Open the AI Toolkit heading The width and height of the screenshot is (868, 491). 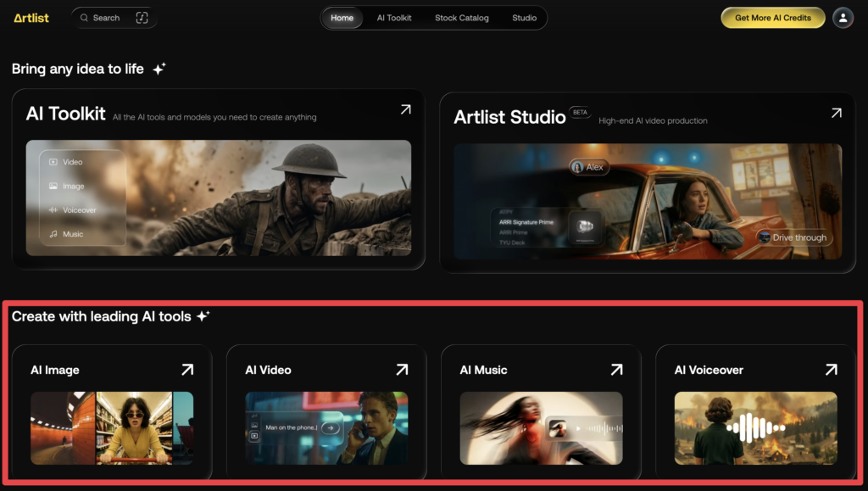pos(65,114)
